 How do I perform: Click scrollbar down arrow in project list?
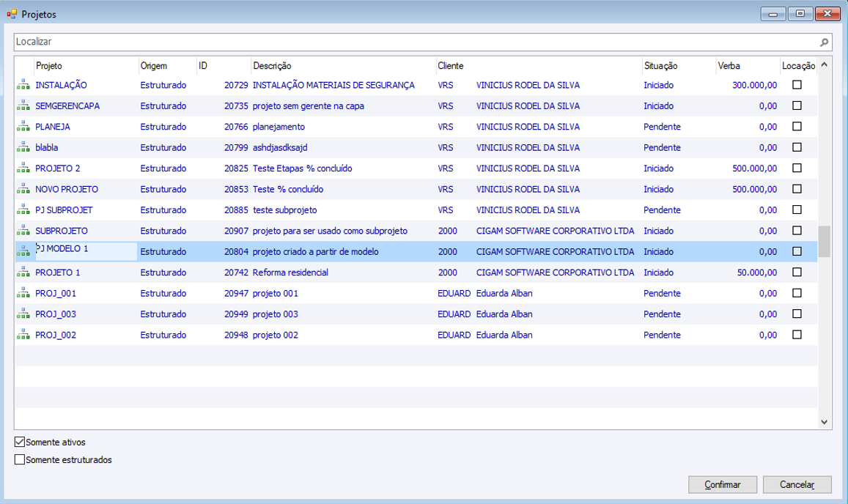coord(825,423)
